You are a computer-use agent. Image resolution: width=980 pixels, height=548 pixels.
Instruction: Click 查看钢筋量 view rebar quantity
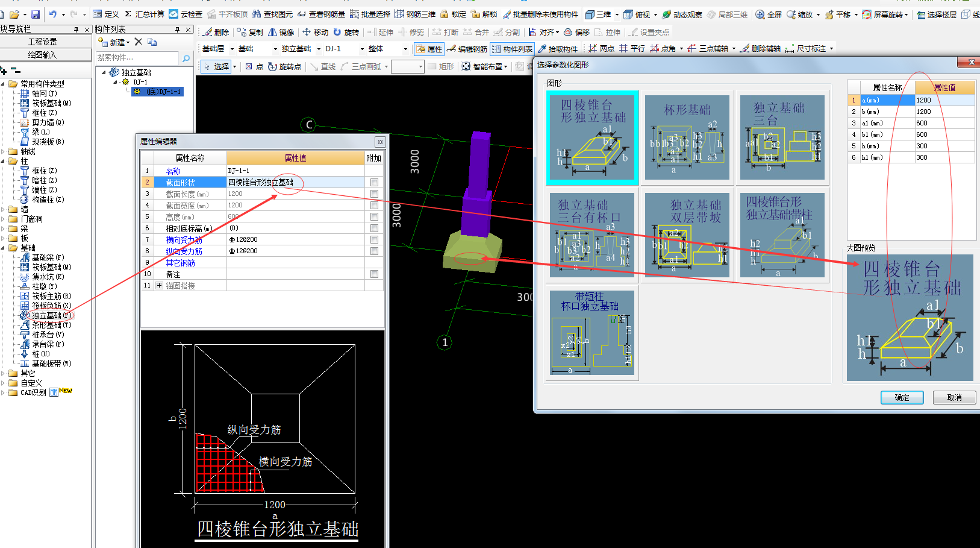(322, 14)
